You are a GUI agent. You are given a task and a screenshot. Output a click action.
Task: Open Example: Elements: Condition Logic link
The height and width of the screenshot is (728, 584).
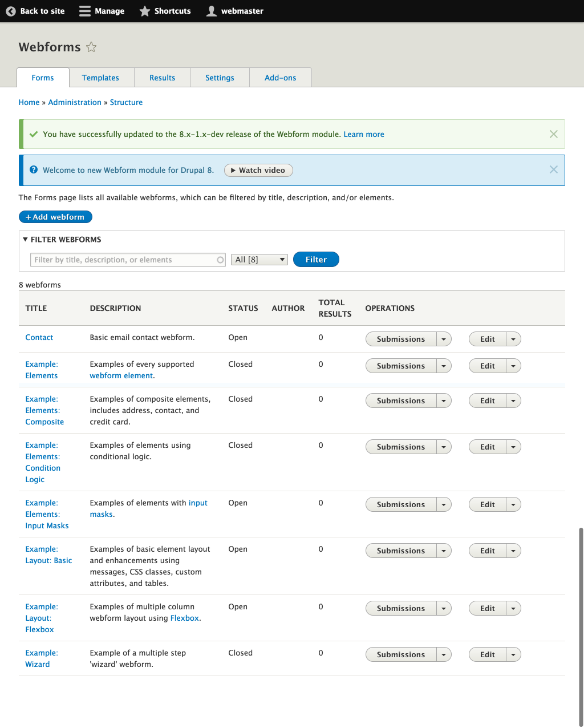(x=43, y=462)
